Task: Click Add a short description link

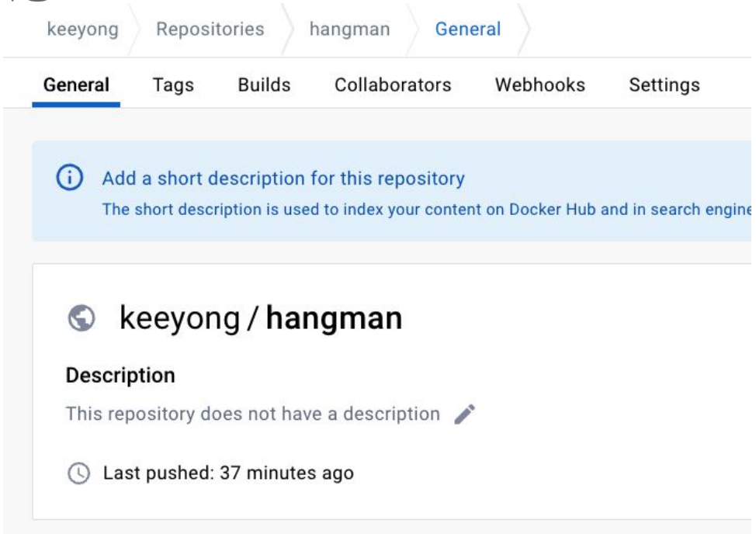Action: 283,179
